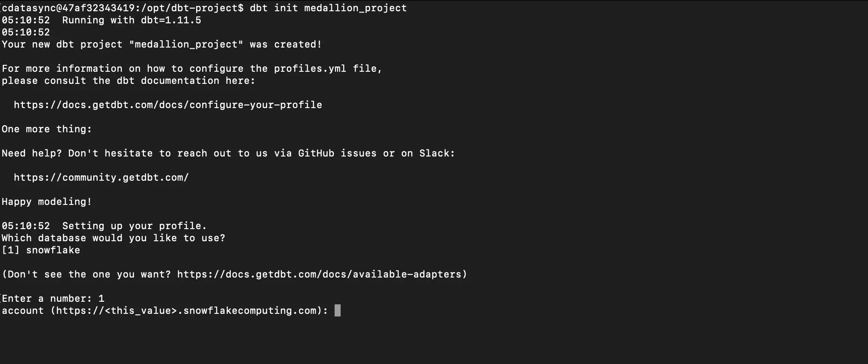The image size is (868, 364).
Task: Click the quoted "medallion_project" name in the created message
Action: (186, 45)
